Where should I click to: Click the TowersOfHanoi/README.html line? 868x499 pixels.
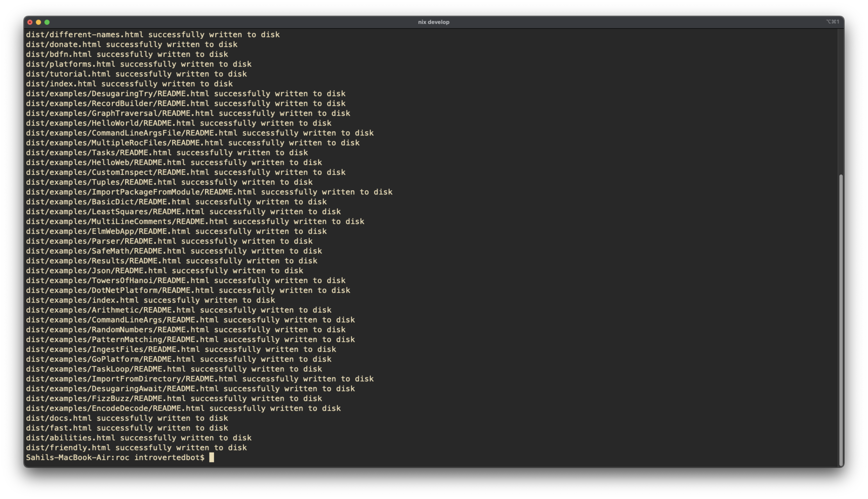[x=186, y=280]
